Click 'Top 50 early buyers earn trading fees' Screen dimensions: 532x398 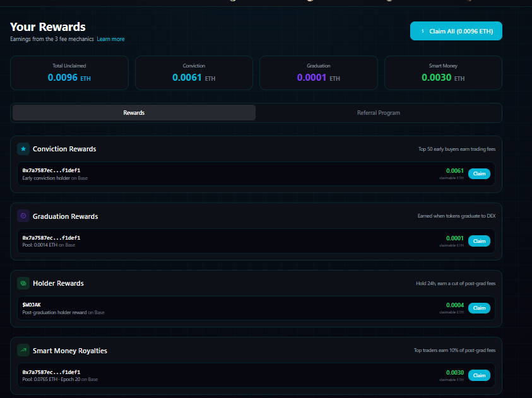[x=457, y=149]
